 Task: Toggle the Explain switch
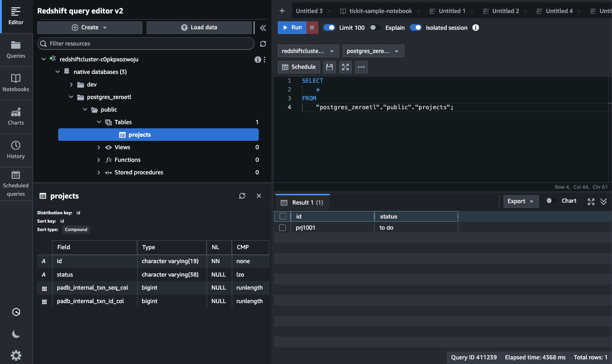point(375,27)
